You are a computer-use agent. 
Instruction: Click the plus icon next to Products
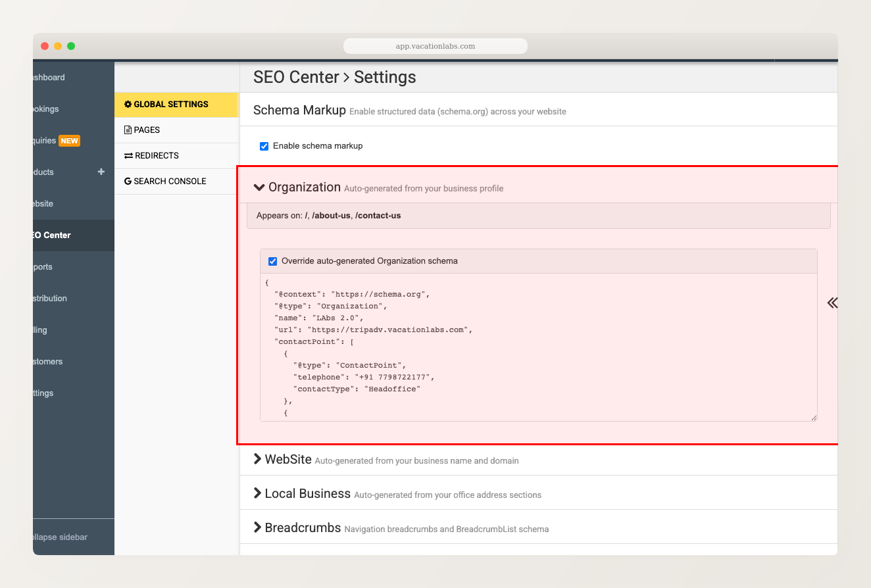pos(101,172)
